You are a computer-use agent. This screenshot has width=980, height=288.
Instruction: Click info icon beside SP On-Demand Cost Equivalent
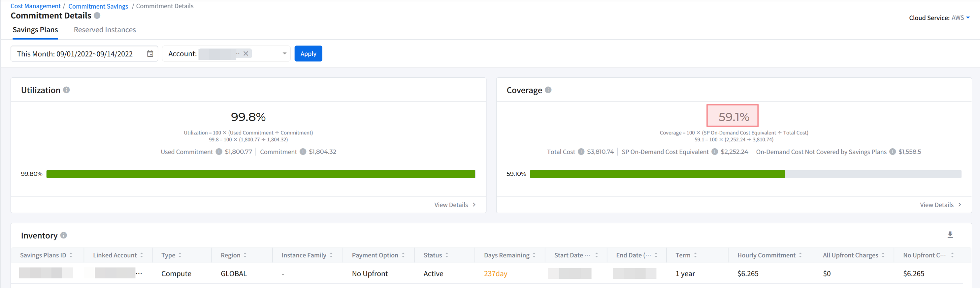[714, 152]
